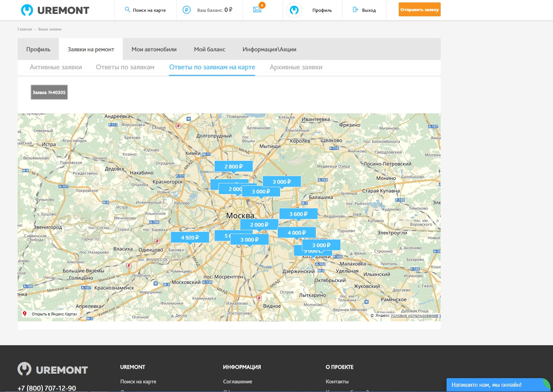
Task: Click the '4 000 ₽' map marker
Action: 297,233
